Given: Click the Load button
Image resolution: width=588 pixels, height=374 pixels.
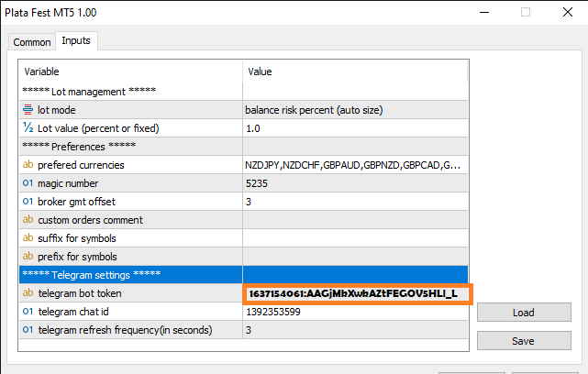Looking at the screenshot, I should click(x=524, y=313).
